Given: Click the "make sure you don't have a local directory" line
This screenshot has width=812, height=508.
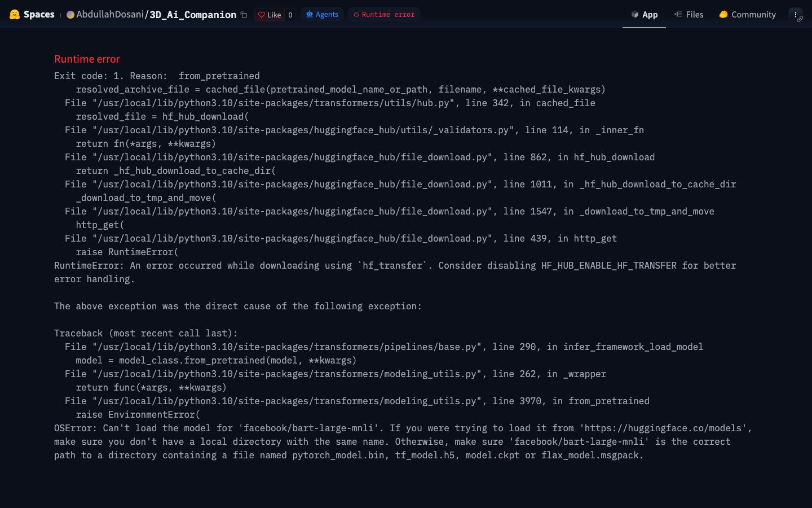Looking at the screenshot, I should coord(392,441).
